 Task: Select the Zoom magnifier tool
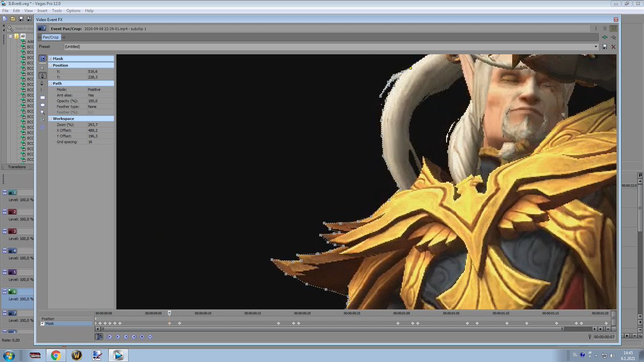tap(42, 112)
